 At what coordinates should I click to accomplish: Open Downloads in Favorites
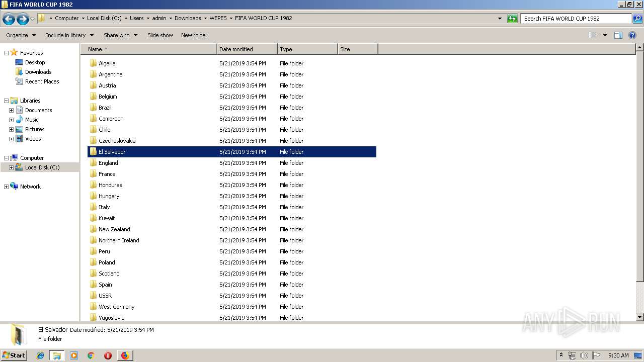(x=38, y=72)
